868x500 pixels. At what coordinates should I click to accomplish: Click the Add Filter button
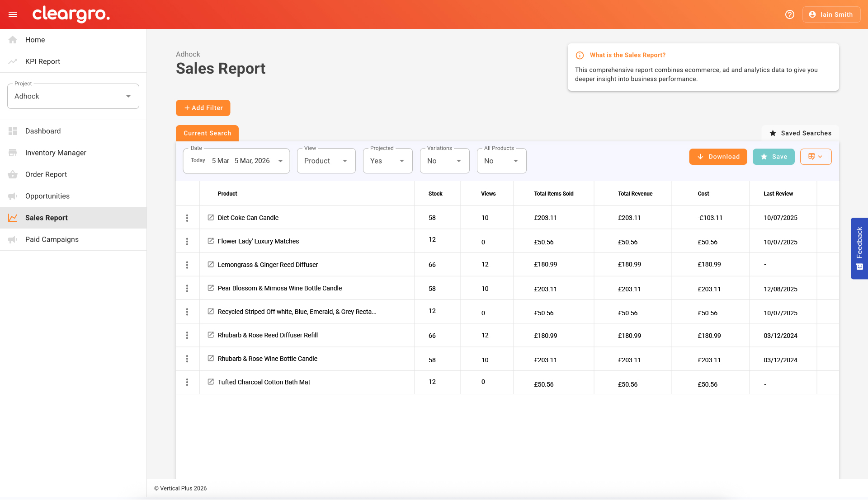(203, 108)
